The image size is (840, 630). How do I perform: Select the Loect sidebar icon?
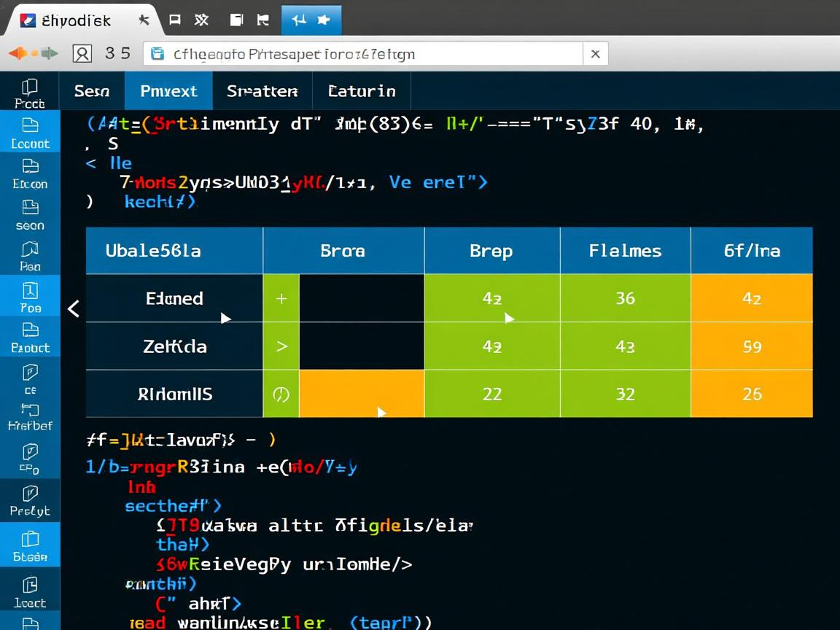29,591
